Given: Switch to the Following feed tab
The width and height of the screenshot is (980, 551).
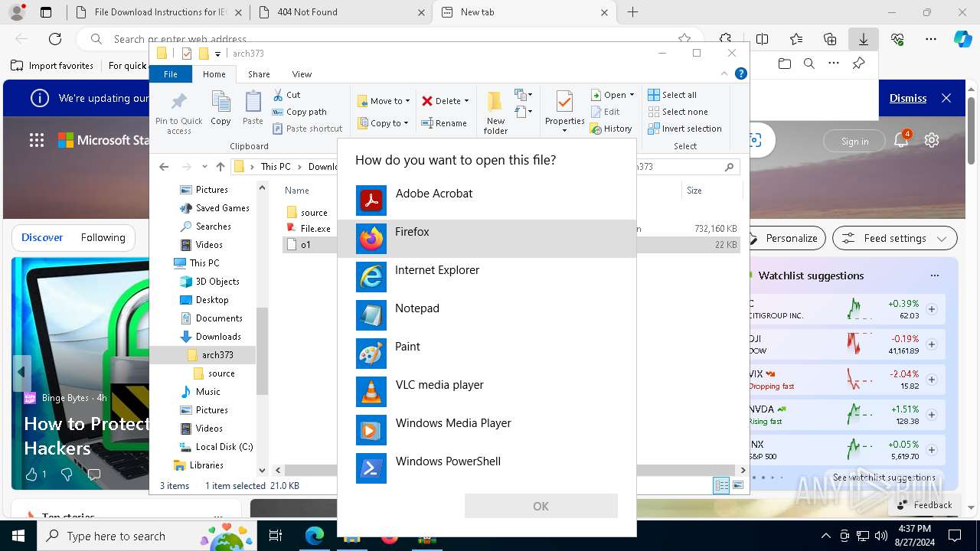Looking at the screenshot, I should [x=103, y=238].
